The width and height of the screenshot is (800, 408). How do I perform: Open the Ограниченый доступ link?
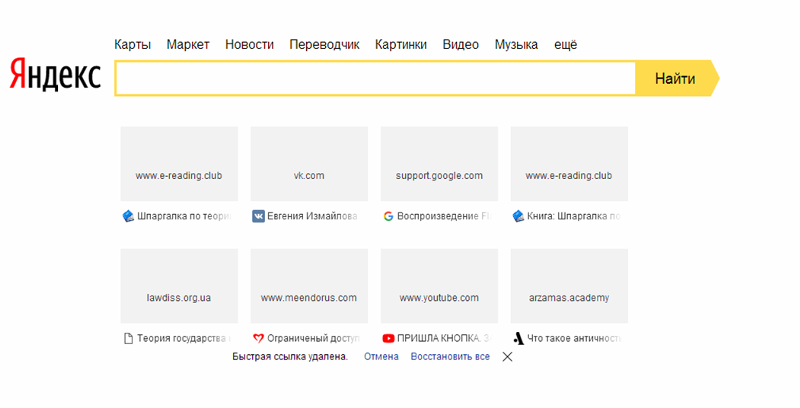click(x=314, y=339)
